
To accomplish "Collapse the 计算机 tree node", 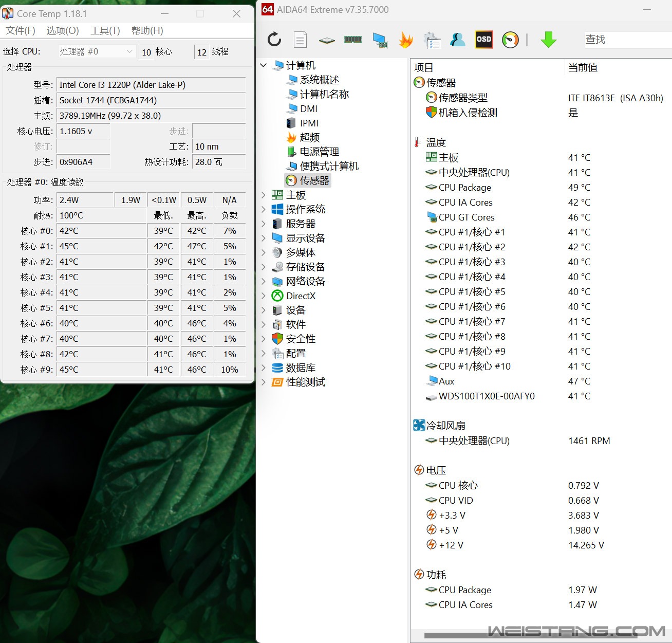I will pos(264,65).
